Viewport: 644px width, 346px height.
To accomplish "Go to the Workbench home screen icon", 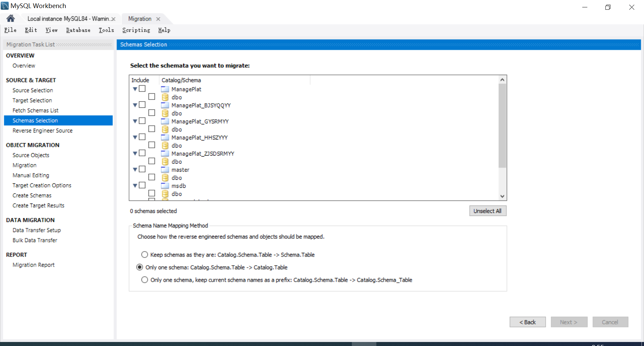I will pyautogui.click(x=11, y=18).
